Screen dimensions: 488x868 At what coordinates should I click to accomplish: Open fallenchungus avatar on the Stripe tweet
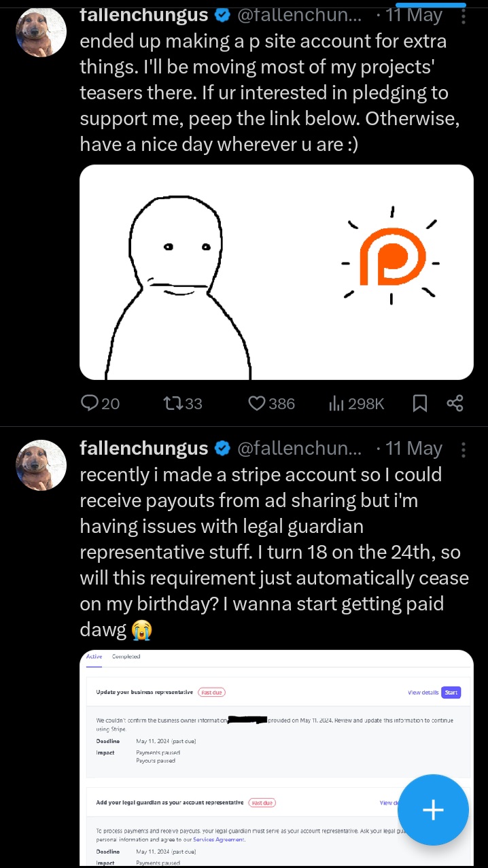pos(41,464)
